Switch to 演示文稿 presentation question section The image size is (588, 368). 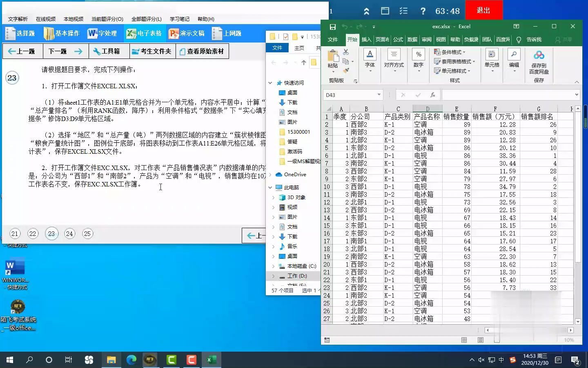tap(187, 33)
